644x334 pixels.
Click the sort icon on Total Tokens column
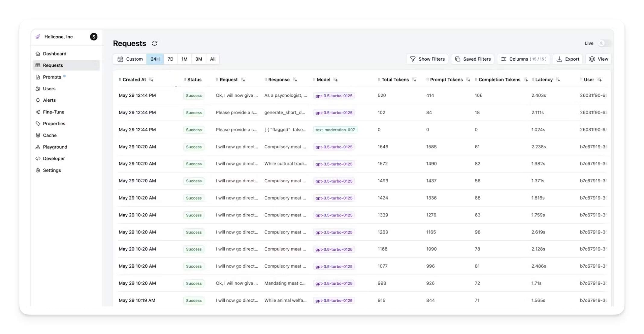pyautogui.click(x=414, y=80)
